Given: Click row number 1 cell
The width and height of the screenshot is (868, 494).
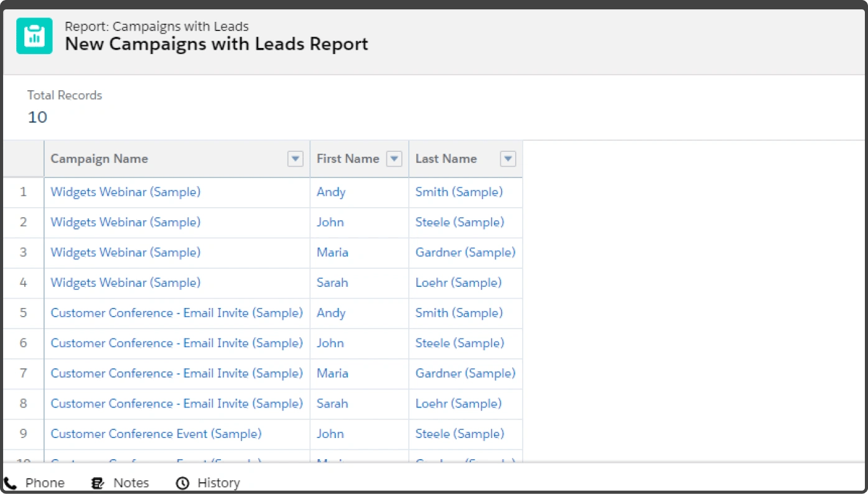Looking at the screenshot, I should tap(24, 192).
